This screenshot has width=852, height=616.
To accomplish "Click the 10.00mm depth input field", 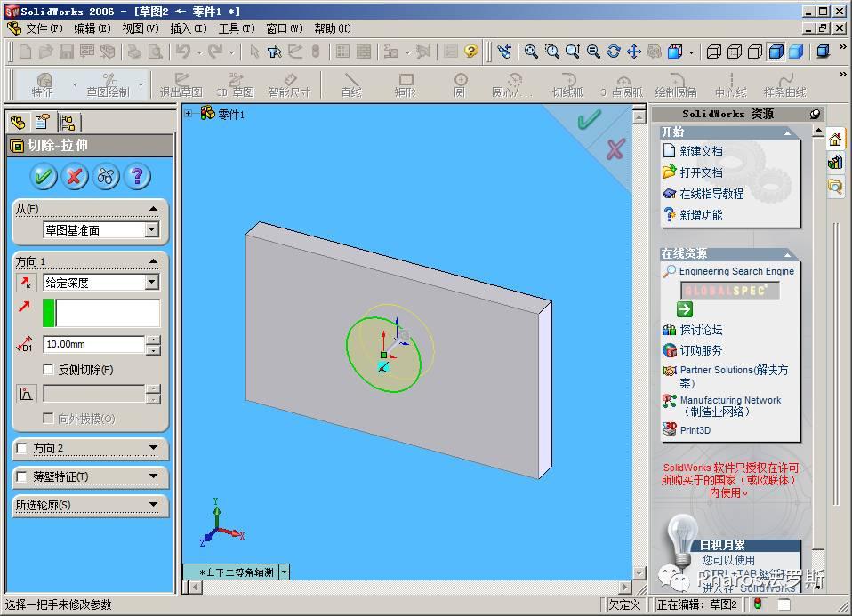I will 93,344.
